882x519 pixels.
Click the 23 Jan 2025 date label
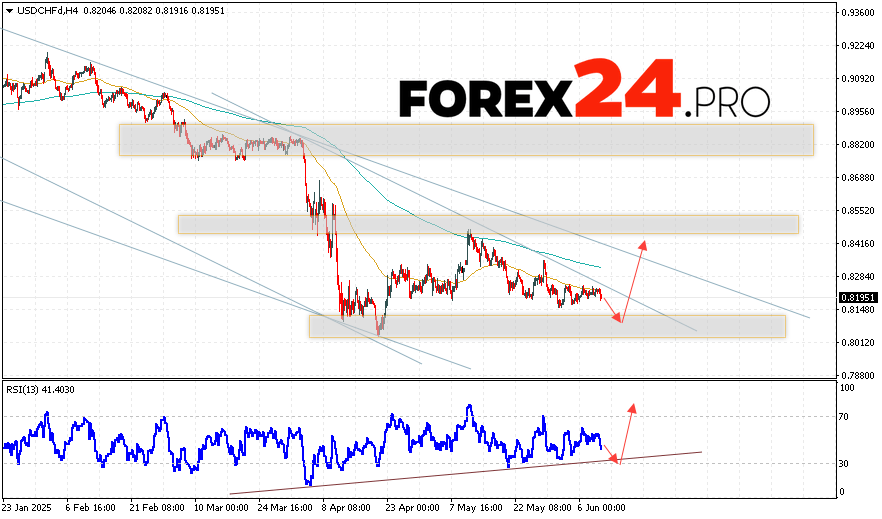coord(28,508)
